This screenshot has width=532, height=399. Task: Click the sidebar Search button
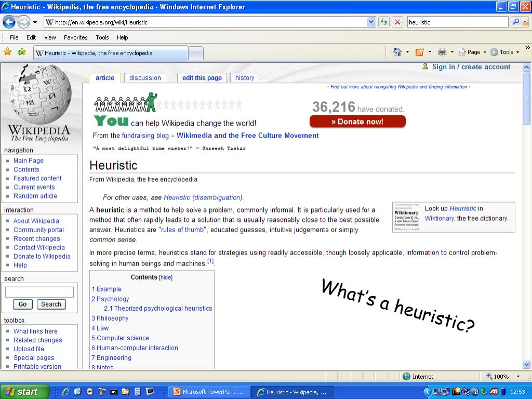tap(51, 304)
